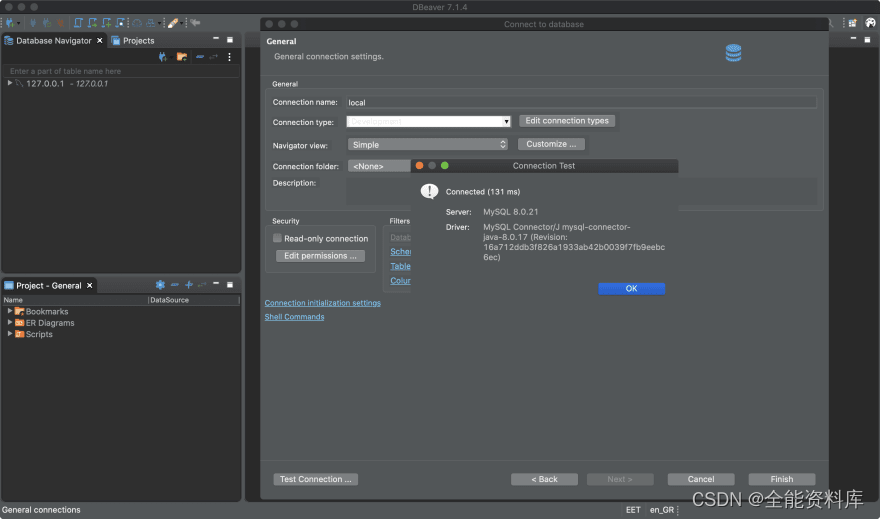This screenshot has width=880, height=519.
Task: Open the dropdown arrow next to highlighter icon
Action: [181, 23]
